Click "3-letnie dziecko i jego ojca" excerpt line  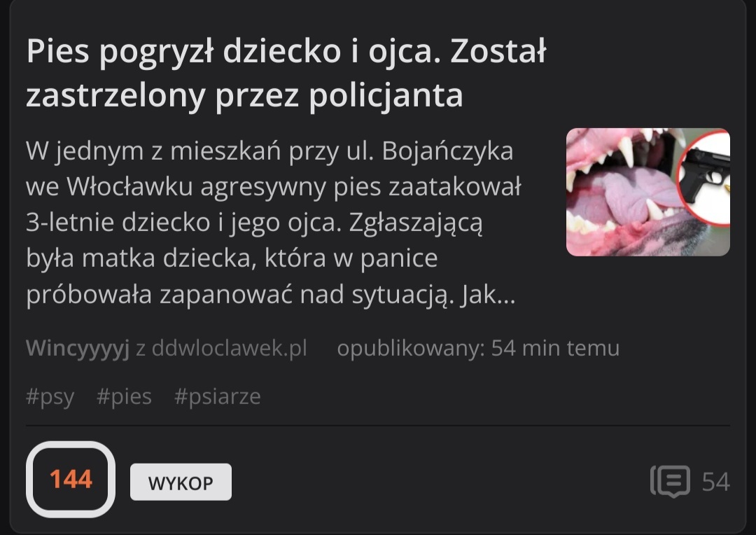[x=254, y=223]
